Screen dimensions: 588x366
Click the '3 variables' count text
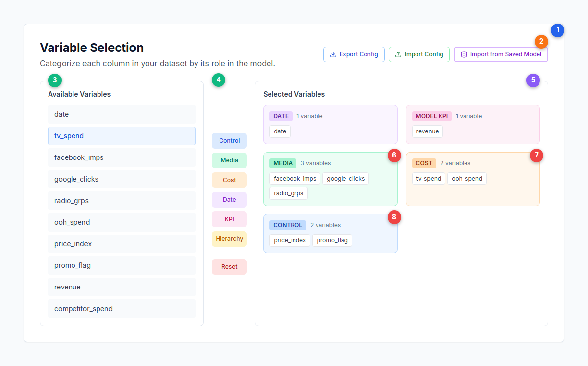[x=316, y=163]
